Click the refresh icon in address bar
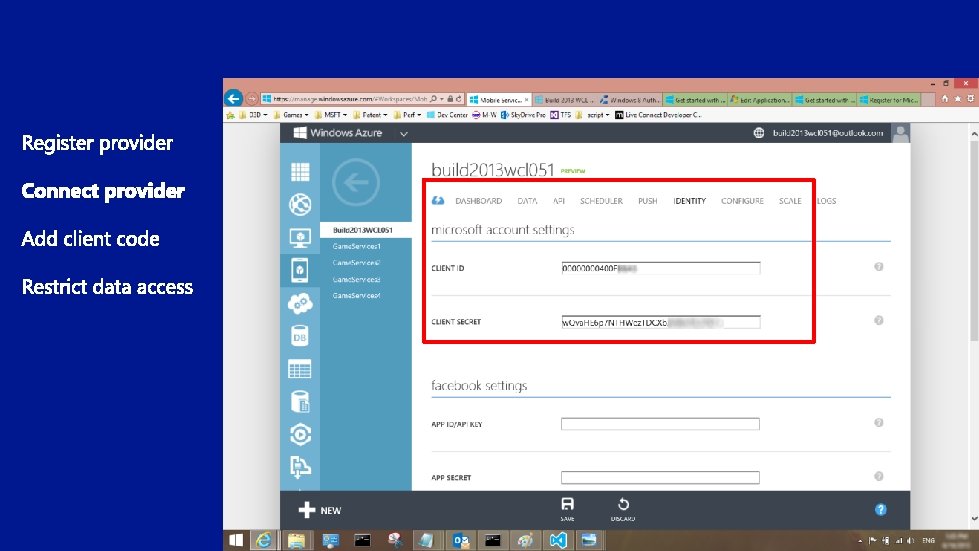Viewport: 979px width, 551px height. [x=458, y=99]
